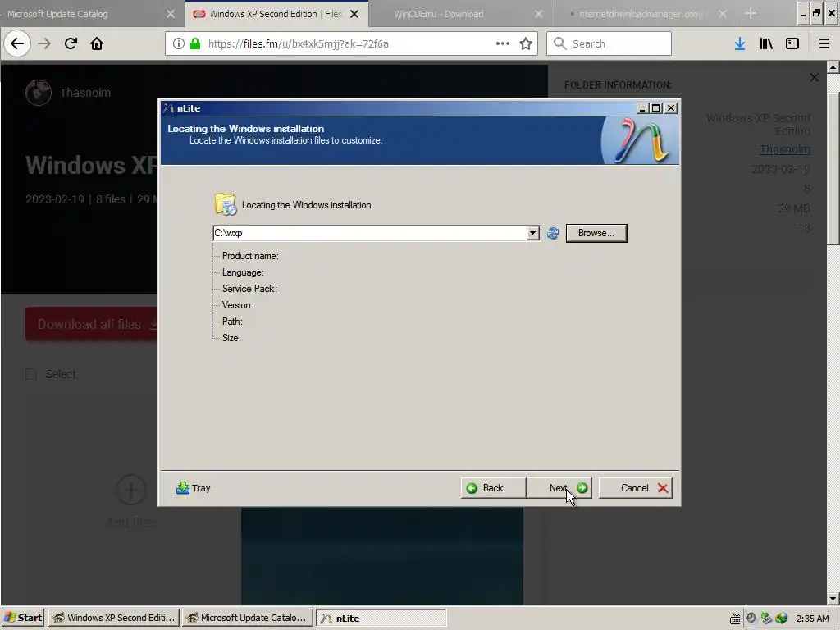The height and width of the screenshot is (630, 840).
Task: Click the Service Pack: label
Action: click(249, 289)
